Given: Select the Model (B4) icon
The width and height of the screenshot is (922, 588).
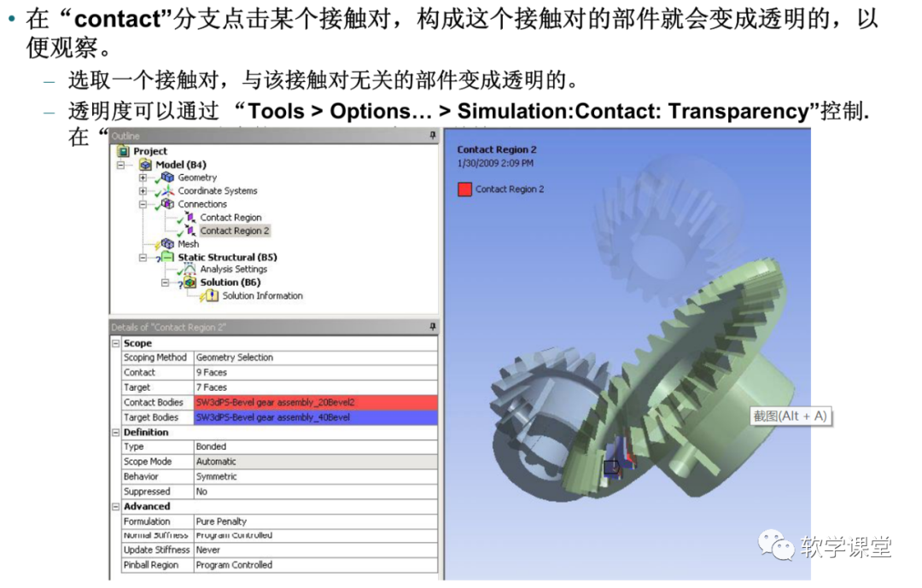Looking at the screenshot, I should [146, 164].
